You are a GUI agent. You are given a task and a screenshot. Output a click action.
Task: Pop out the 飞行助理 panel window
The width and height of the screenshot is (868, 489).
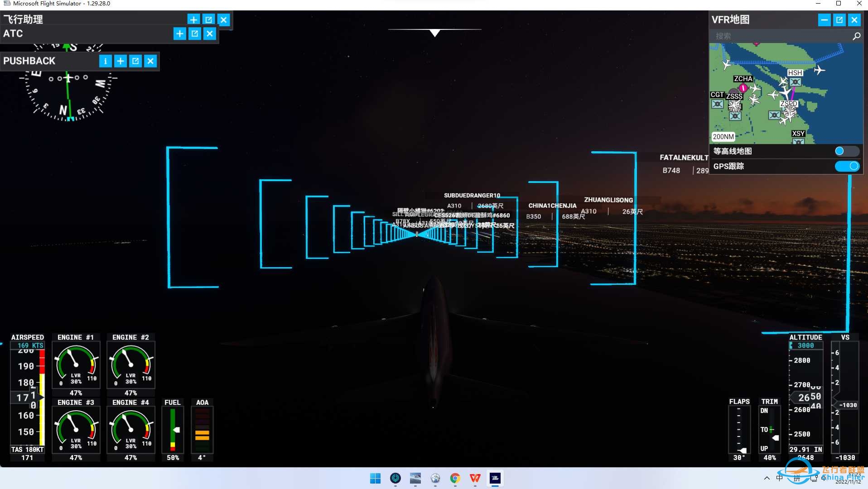[208, 19]
